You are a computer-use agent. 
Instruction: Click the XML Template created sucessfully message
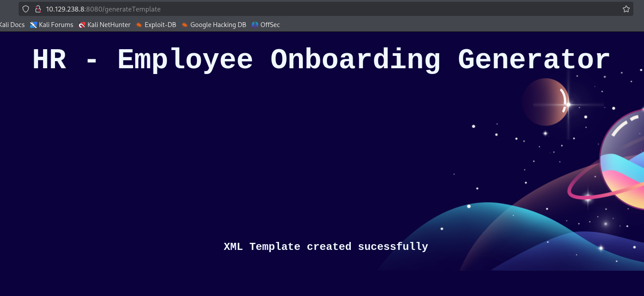point(326,246)
